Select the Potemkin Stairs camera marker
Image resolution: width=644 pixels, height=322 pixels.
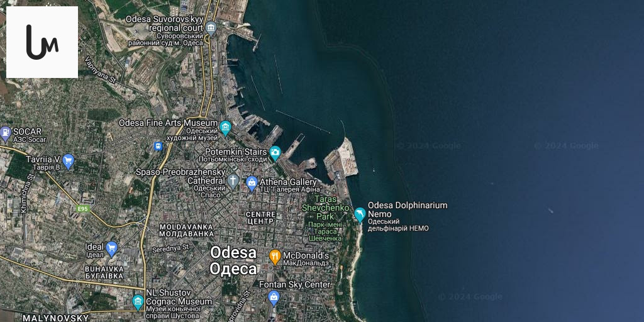pos(275,153)
